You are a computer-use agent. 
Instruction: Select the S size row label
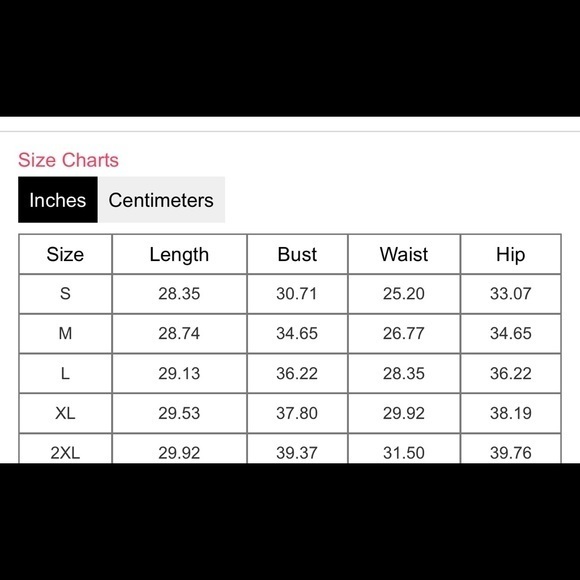click(x=65, y=294)
